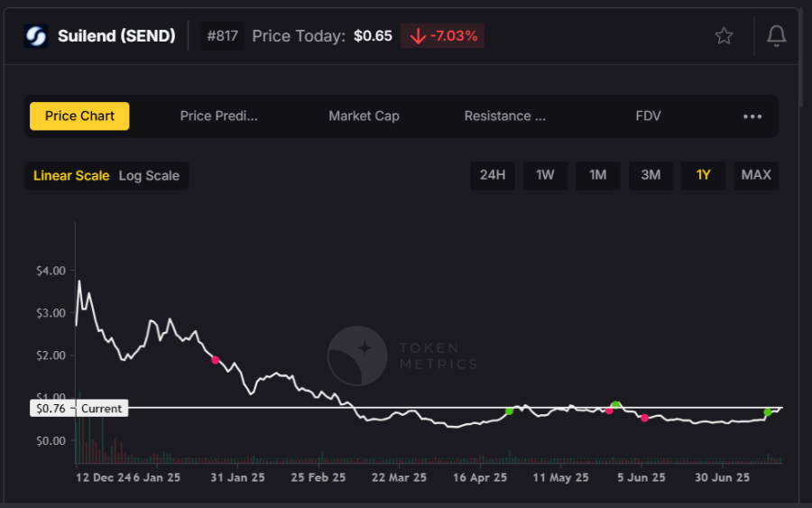Click the red down-arrow price change badge
Screen dimensions: 812x508
click(442, 36)
